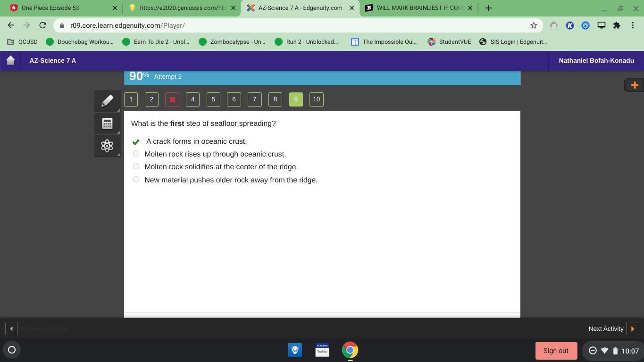Go to question 7

point(255,99)
